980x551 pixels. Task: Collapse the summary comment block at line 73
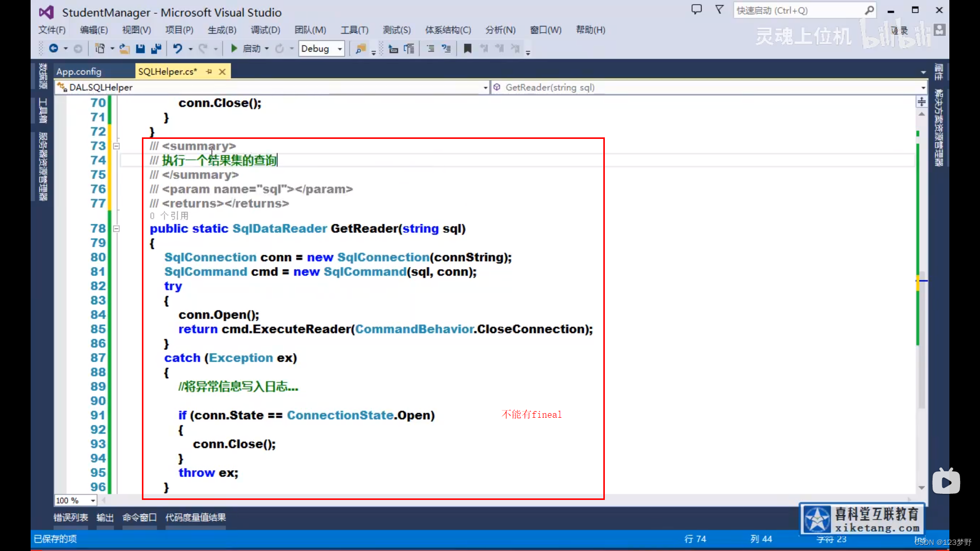116,146
